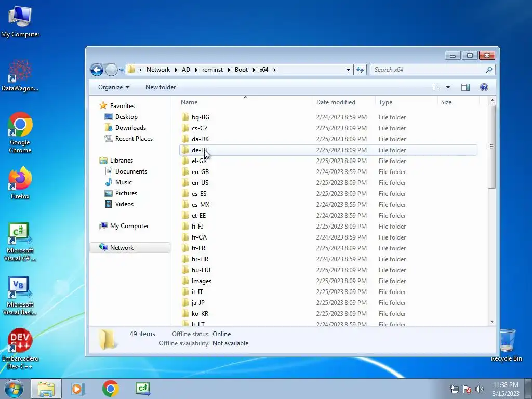Select Embarcadero Dev-C++ desktop shortcut
This screenshot has height=399, width=532.
(x=20, y=349)
